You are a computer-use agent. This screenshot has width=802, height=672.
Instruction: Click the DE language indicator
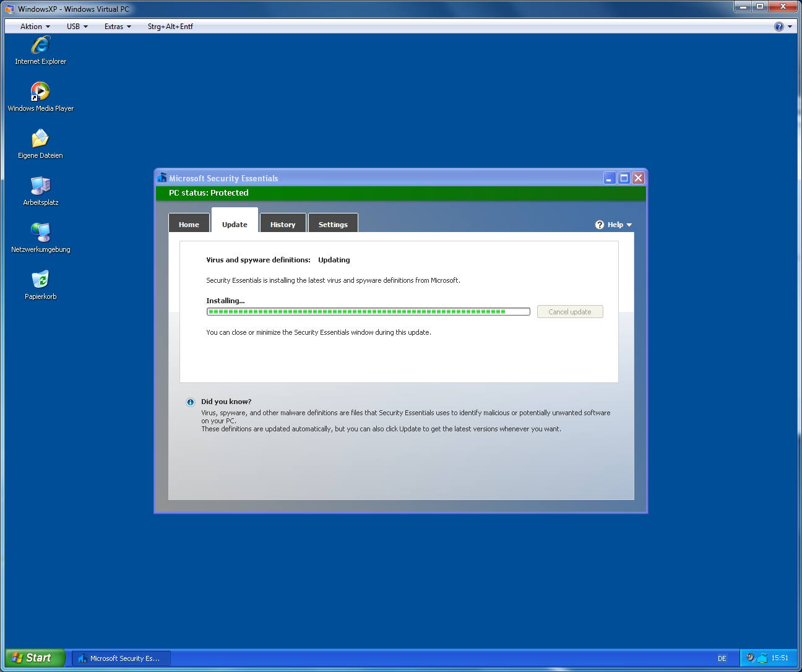click(722, 658)
